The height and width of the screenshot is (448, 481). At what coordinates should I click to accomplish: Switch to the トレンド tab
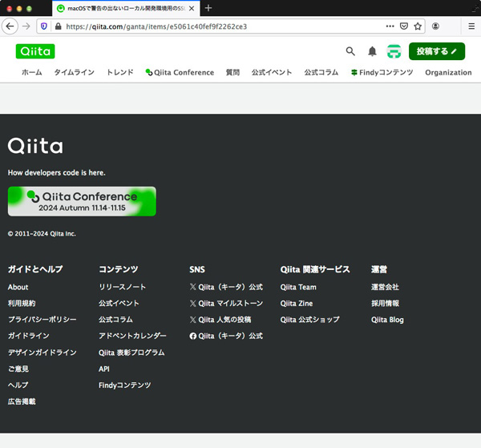tap(122, 72)
